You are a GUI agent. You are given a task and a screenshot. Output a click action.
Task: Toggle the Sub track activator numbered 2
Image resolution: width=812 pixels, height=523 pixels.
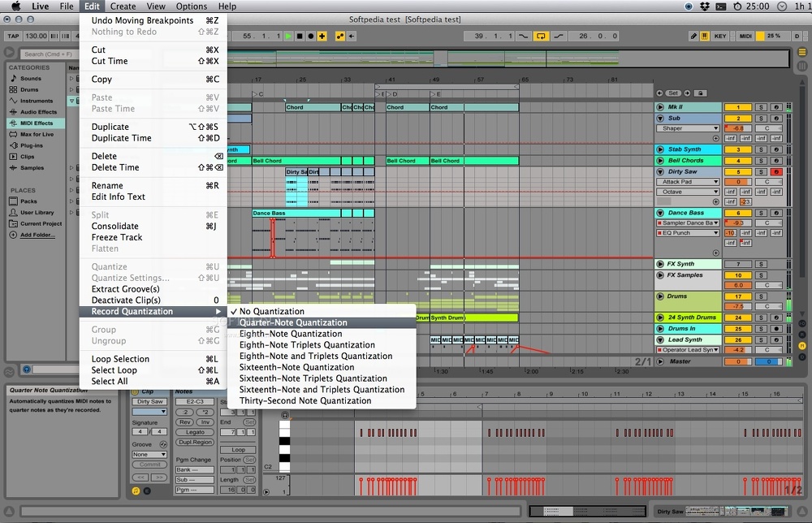(737, 119)
